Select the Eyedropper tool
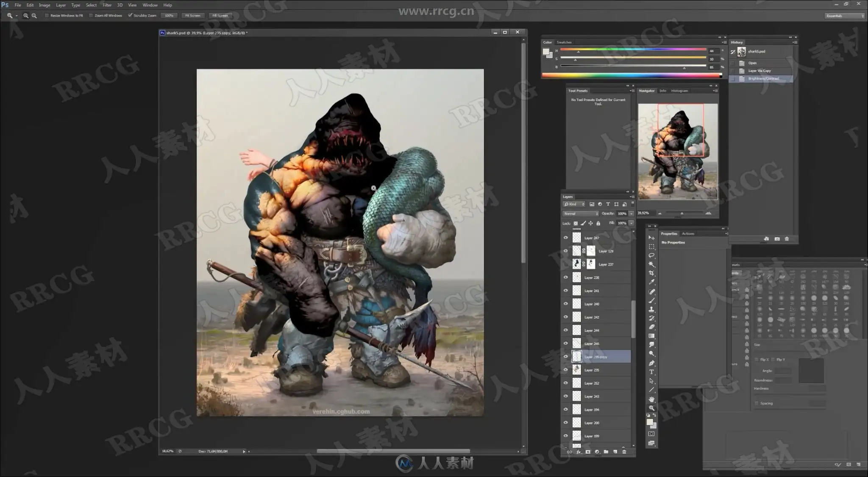Screen dimensions: 868x477 [651, 282]
